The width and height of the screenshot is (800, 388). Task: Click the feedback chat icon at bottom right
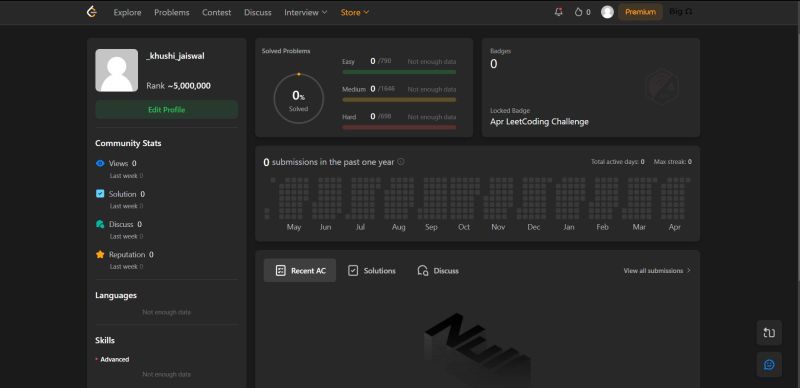coord(769,365)
